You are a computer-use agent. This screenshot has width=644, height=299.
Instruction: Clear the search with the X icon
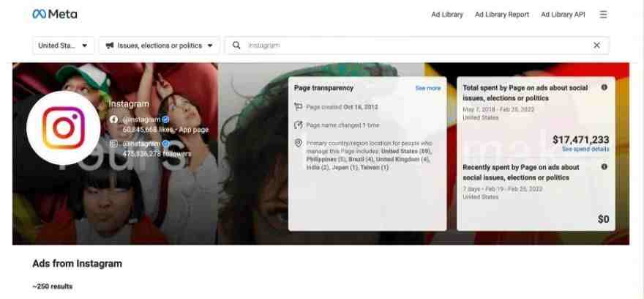tap(596, 45)
